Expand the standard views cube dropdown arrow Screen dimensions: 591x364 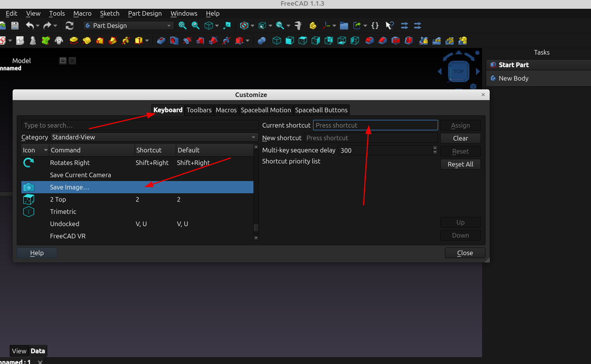tap(217, 26)
